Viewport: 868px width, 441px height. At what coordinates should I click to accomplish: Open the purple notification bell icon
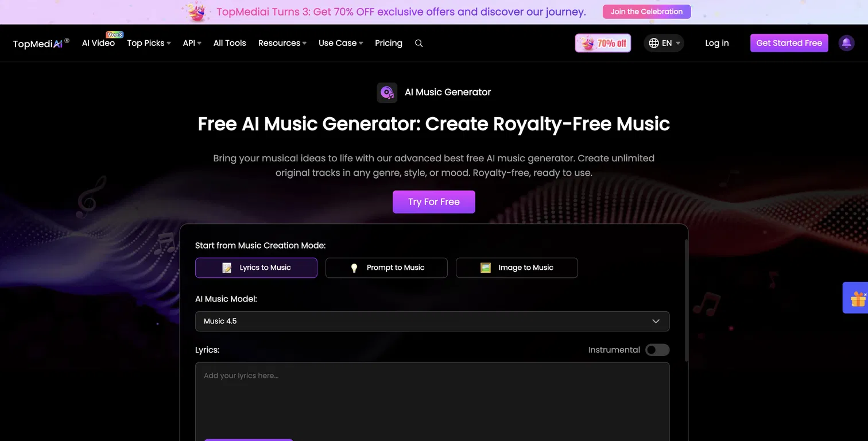[846, 43]
